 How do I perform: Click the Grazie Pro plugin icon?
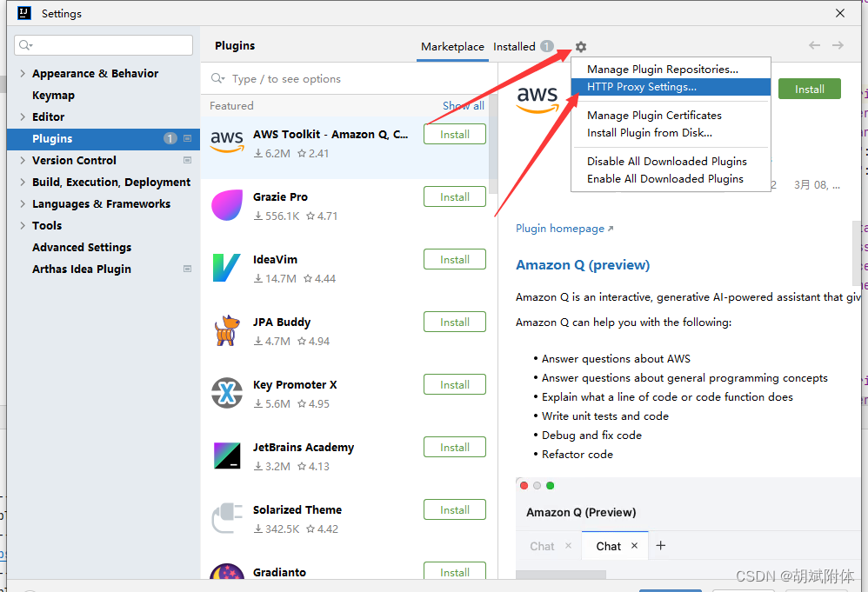pos(227,204)
